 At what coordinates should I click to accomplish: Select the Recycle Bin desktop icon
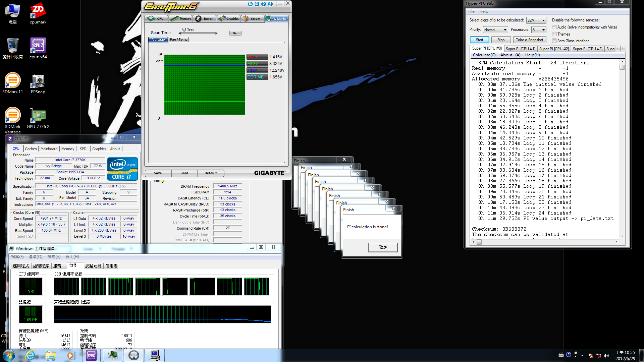13,48
